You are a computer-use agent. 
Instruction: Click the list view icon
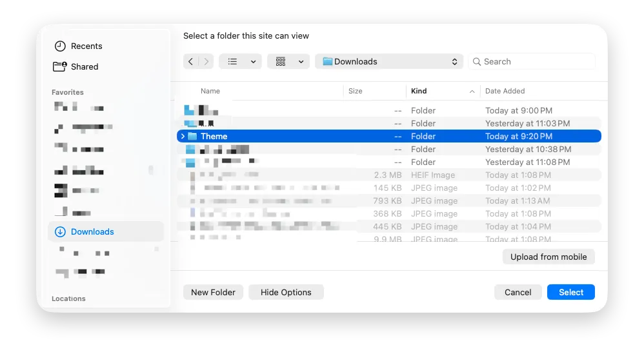pyautogui.click(x=232, y=61)
